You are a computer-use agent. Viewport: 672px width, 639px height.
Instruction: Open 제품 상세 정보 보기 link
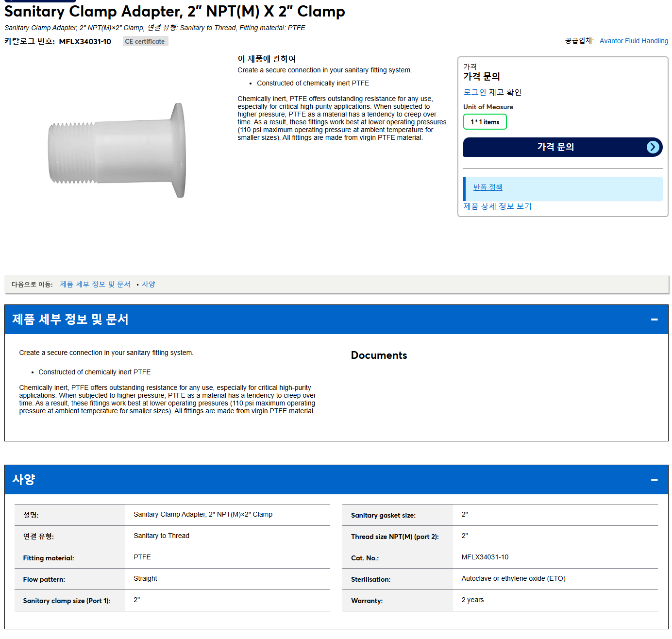click(x=497, y=206)
